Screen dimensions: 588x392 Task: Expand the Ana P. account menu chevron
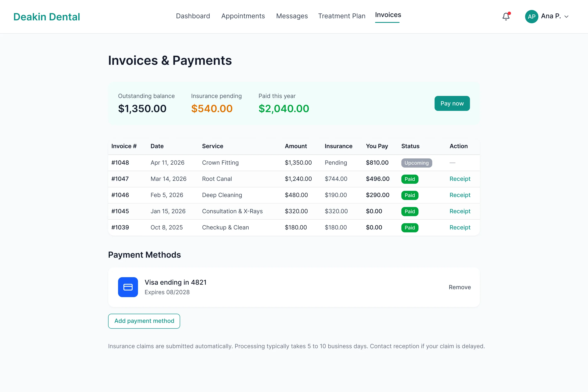click(566, 17)
